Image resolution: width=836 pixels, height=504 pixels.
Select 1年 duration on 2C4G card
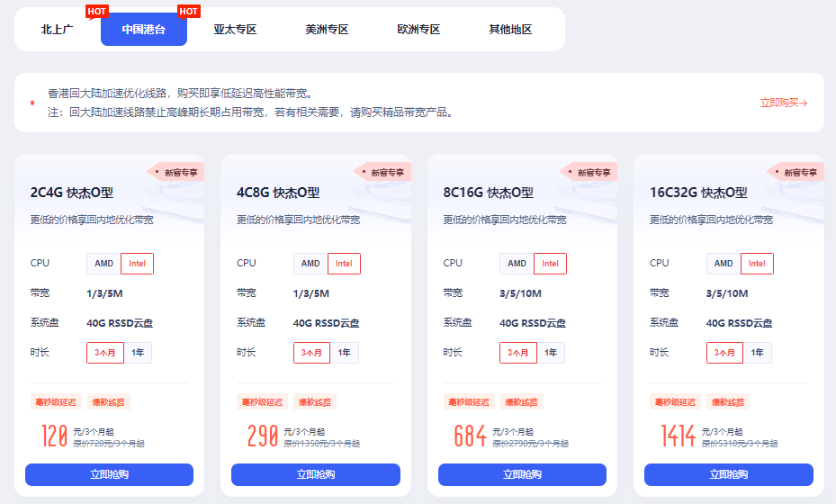[138, 353]
